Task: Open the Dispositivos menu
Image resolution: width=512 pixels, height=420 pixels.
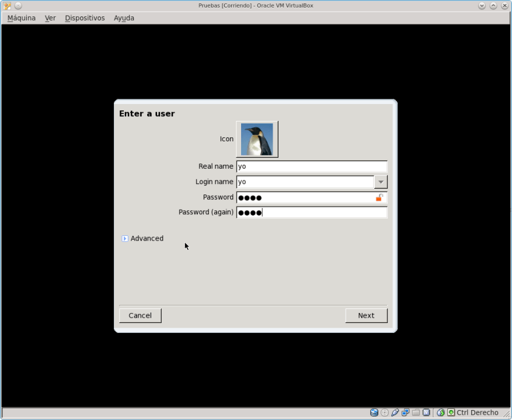Action: pos(85,18)
